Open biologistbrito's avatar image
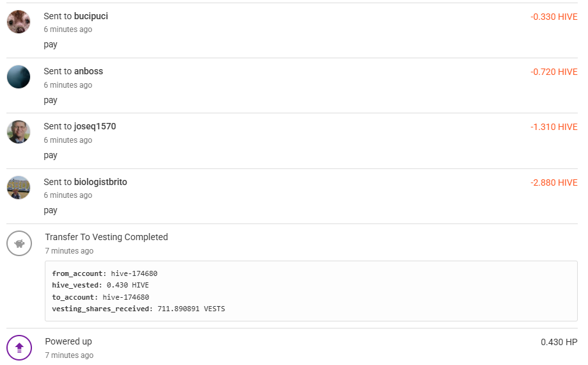This screenshot has height=365, width=588. tap(19, 187)
